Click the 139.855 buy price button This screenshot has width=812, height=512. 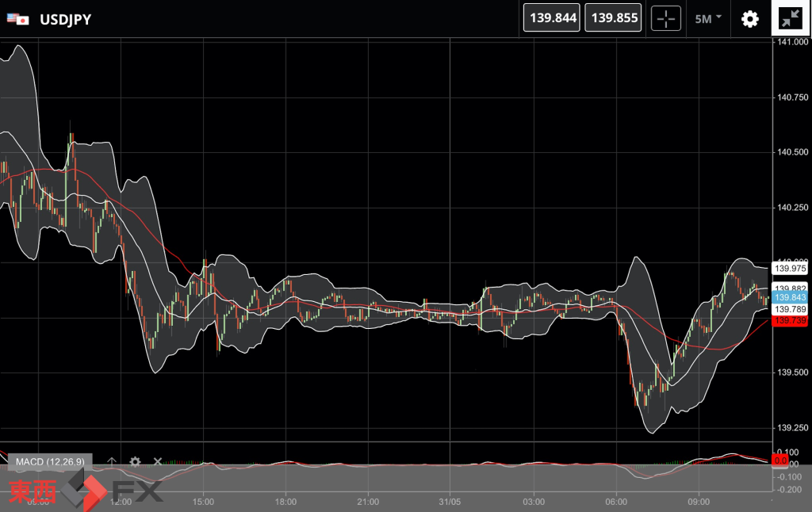tap(613, 17)
